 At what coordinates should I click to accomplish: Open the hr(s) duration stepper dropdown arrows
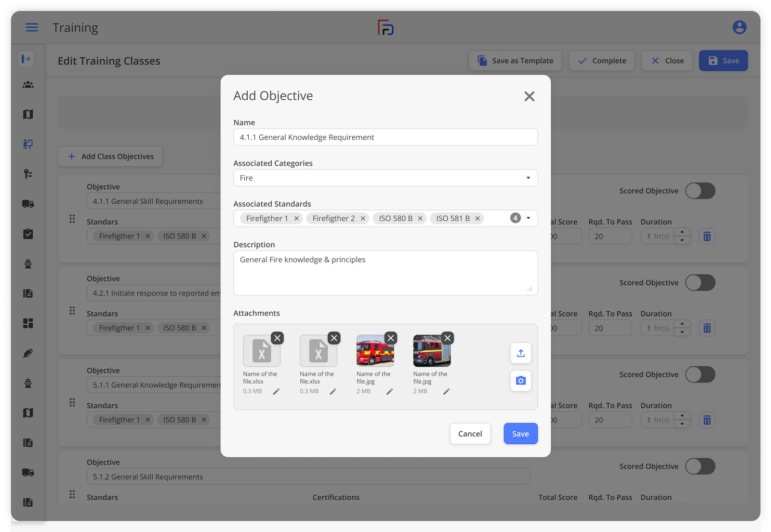pos(682,236)
